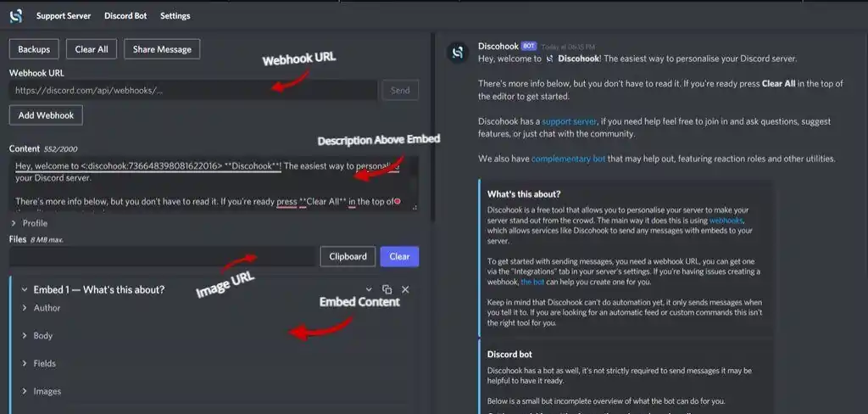Screen dimensions: 868x414
Task: Click the Share Message button
Action: (x=162, y=49)
